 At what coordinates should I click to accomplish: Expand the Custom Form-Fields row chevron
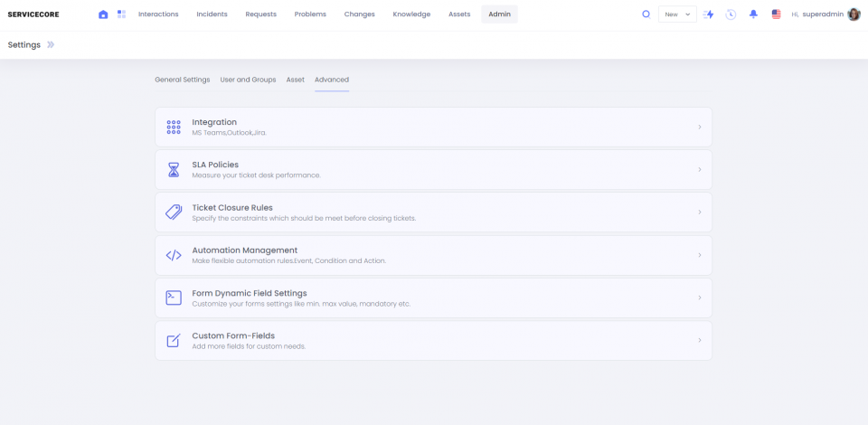pyautogui.click(x=699, y=341)
